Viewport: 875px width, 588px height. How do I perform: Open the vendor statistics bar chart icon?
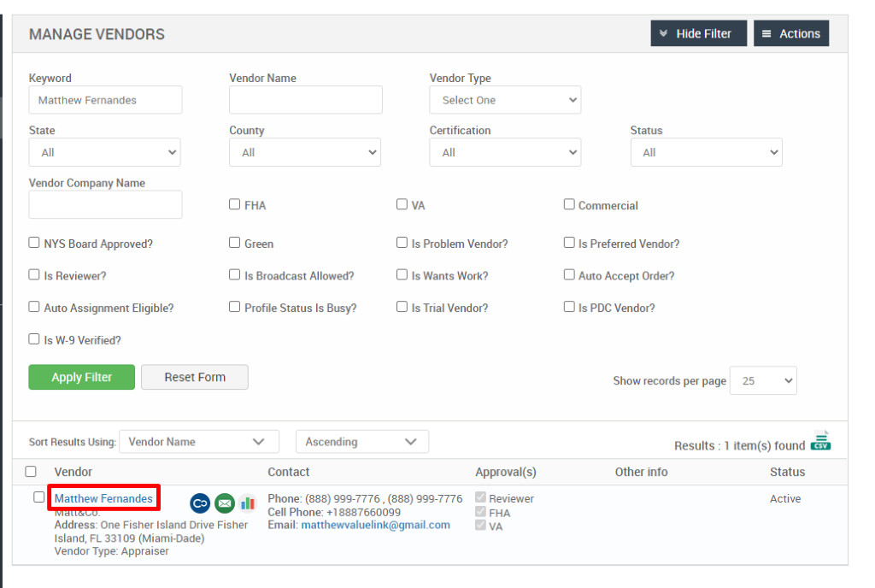point(248,503)
